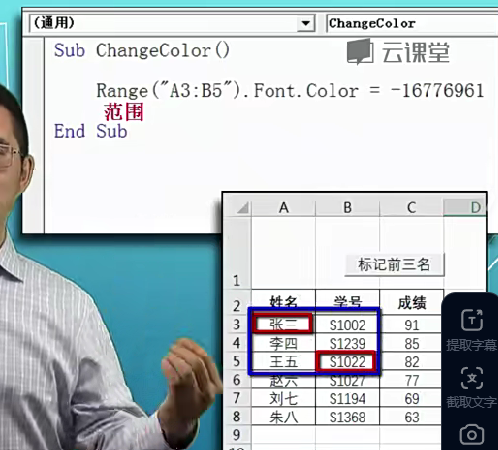
Task: Click cell containing 张三
Action: (283, 324)
